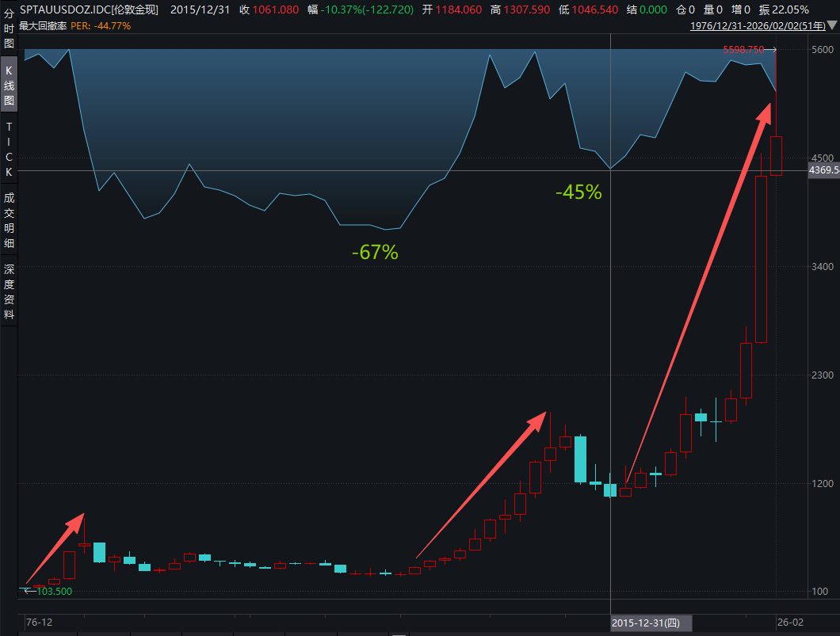Screen dimensions: 840x636
Task: Click the -45% drawdown annotation
Action: click(578, 192)
